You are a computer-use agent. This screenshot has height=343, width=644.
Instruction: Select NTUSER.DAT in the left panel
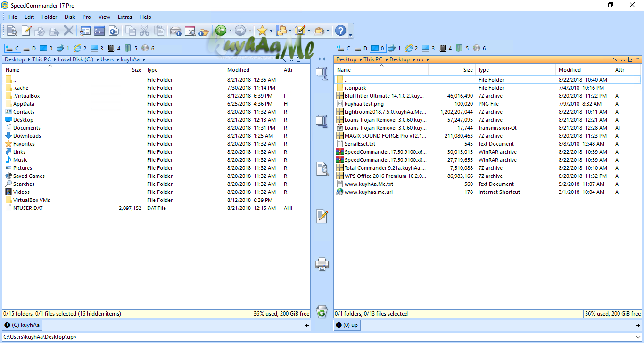point(28,208)
